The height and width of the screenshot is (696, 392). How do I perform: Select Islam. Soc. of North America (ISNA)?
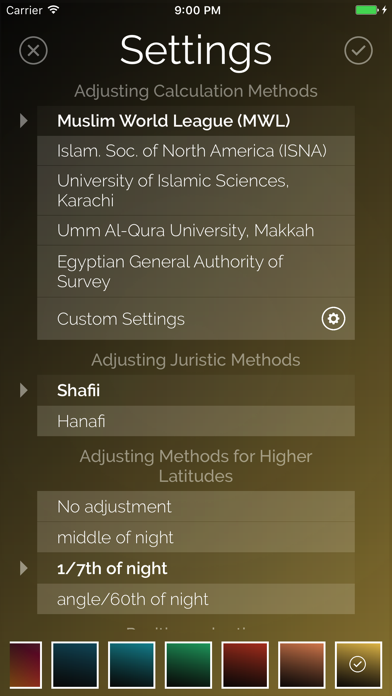point(196,151)
